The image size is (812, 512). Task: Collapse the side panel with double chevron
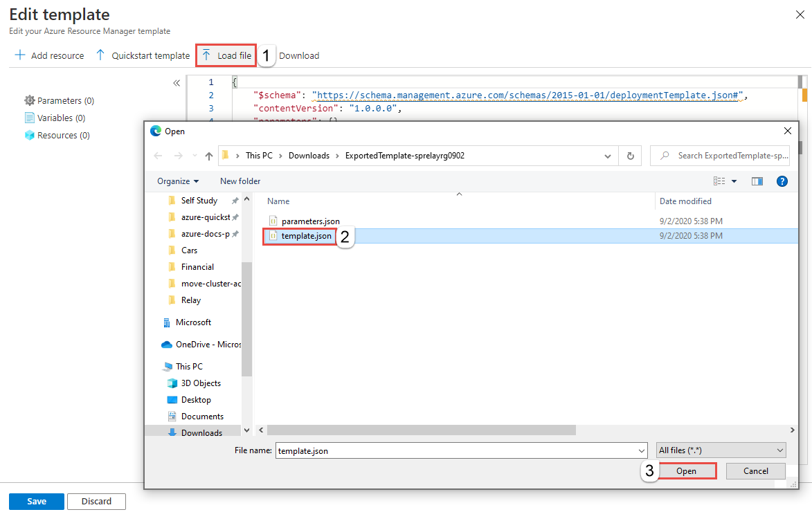(177, 83)
